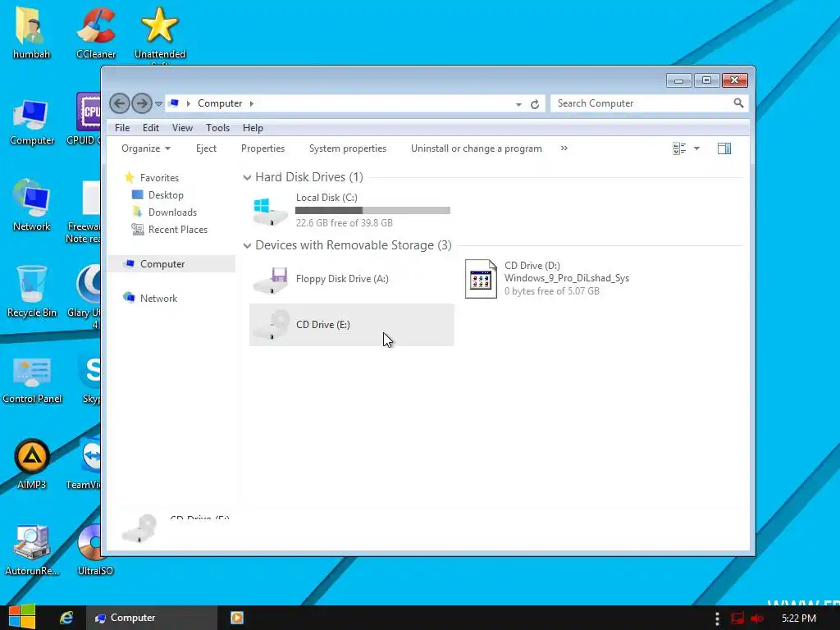Viewport: 840px width, 630px height.
Task: Select Network in the navigation pane
Action: 158,298
